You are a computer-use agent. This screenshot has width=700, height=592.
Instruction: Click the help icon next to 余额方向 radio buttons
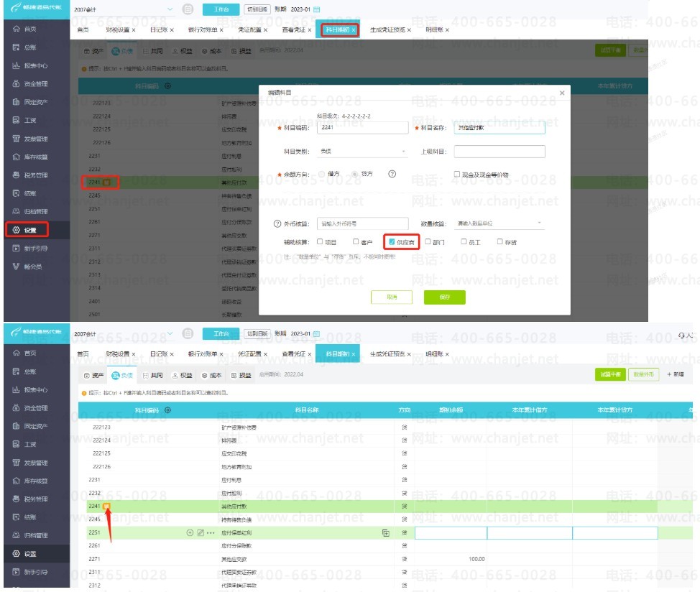(x=392, y=174)
